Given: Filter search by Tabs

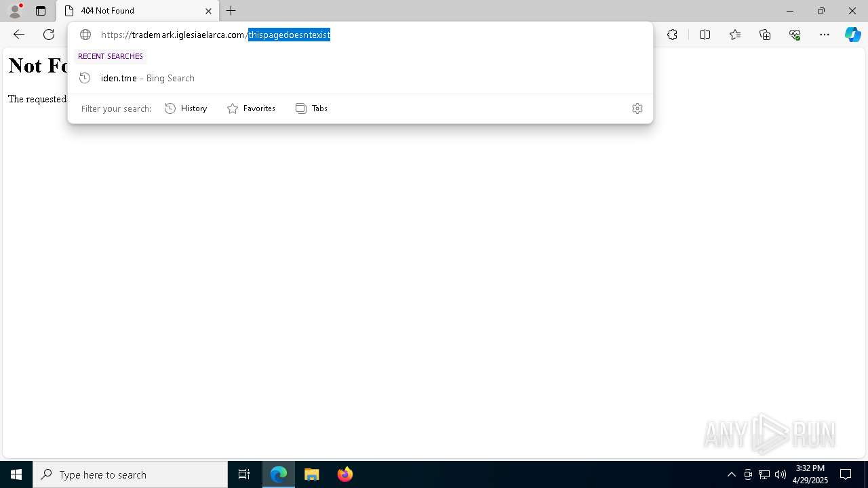Looking at the screenshot, I should (311, 108).
